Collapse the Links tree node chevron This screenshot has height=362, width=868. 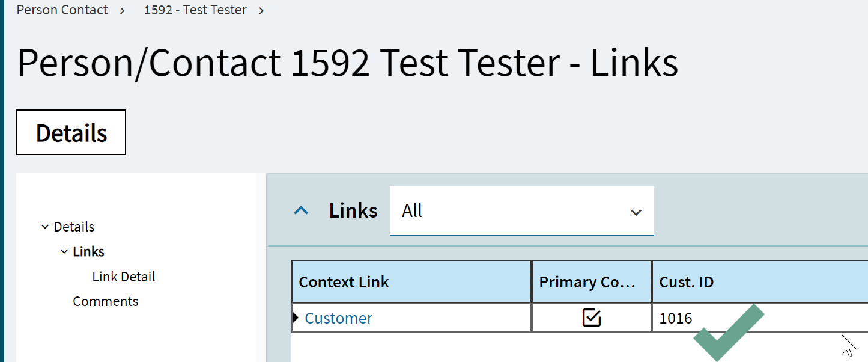point(64,251)
